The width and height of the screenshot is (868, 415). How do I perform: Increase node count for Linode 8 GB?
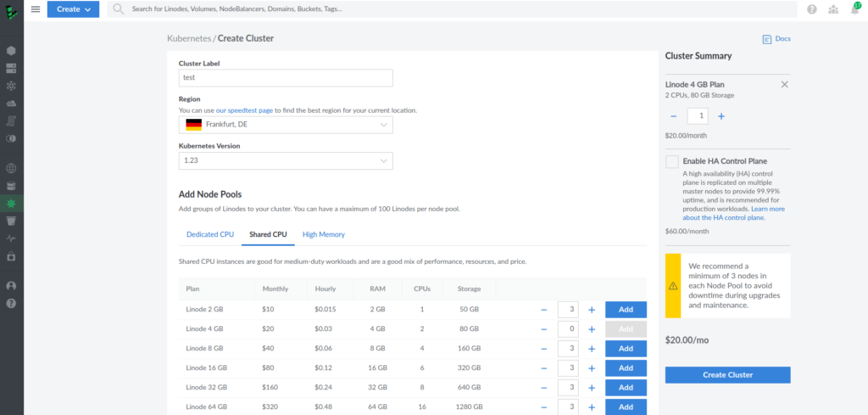pyautogui.click(x=592, y=349)
